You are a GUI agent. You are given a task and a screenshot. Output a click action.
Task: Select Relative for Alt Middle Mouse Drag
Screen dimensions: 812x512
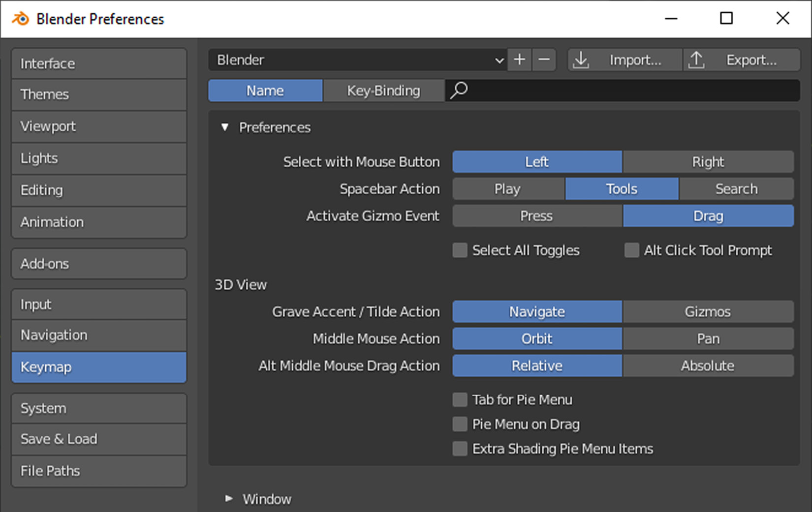pyautogui.click(x=537, y=366)
